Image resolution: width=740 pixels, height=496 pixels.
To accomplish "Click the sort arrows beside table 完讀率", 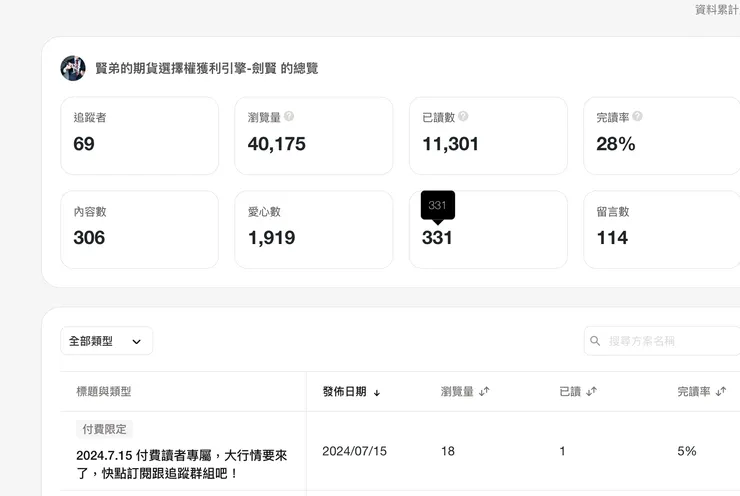I will (721, 391).
